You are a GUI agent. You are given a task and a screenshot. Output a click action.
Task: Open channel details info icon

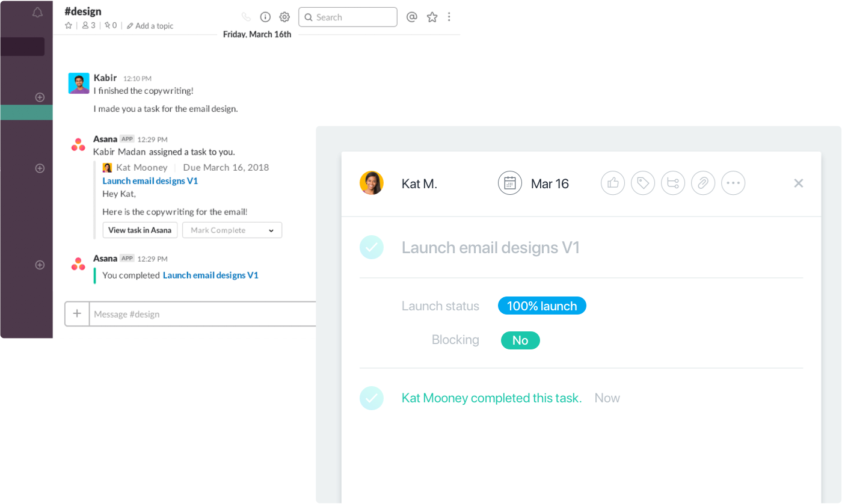[x=265, y=17]
